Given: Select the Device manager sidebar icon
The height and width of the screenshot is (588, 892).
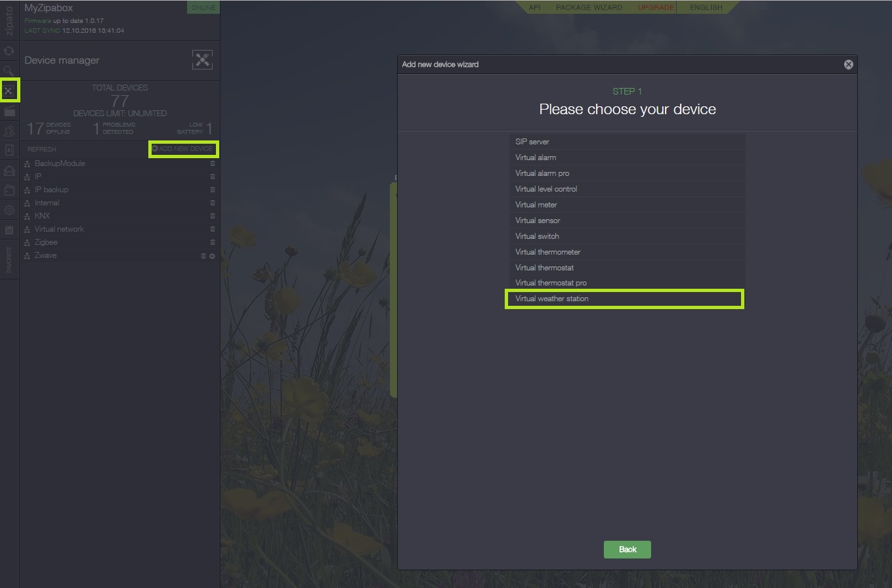Looking at the screenshot, I should (9, 91).
